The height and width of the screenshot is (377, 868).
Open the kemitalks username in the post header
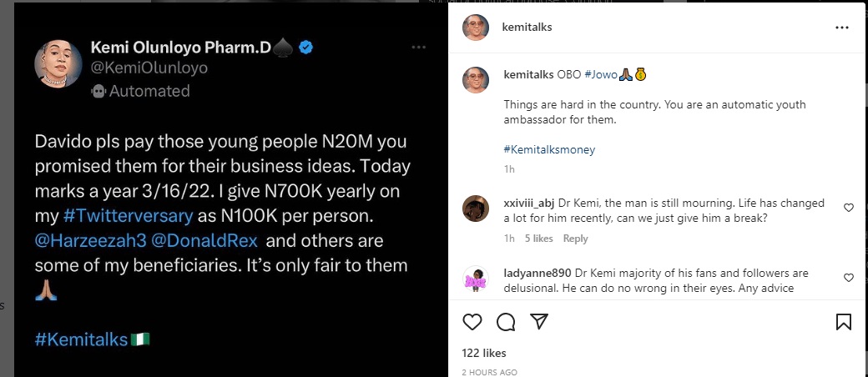tap(527, 28)
